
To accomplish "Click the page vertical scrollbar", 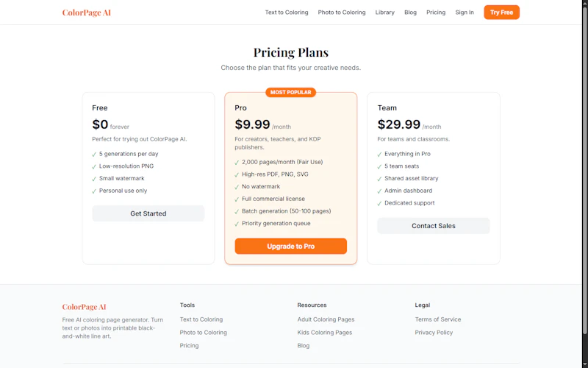I will (x=584, y=184).
